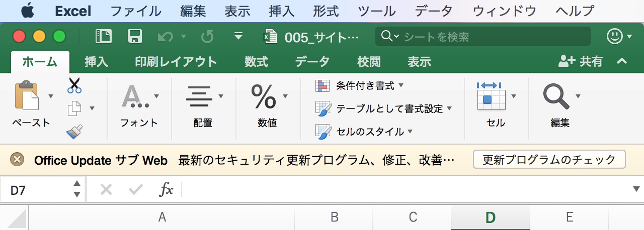This screenshot has width=644, height=230.
Task: Switch to the 数式 ribbon tab
Action: [x=257, y=62]
